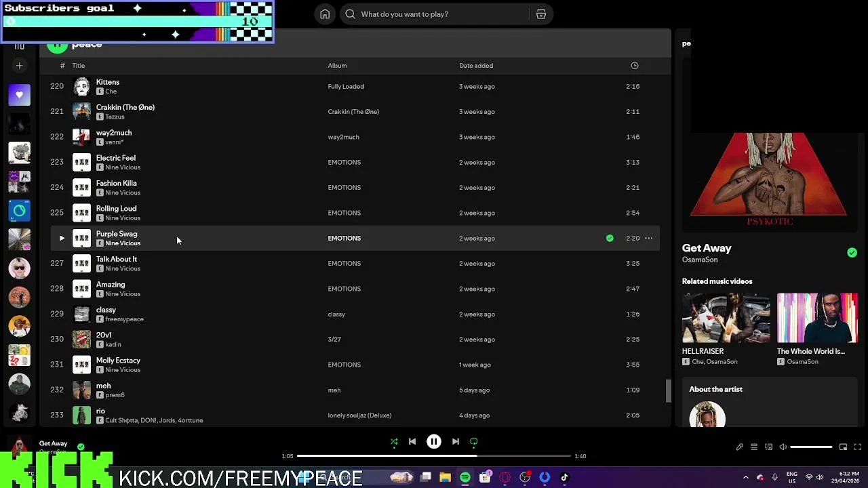Viewport: 868px width, 488px height.
Task: Open the edit pencil icon in player bar
Action: click(740, 447)
